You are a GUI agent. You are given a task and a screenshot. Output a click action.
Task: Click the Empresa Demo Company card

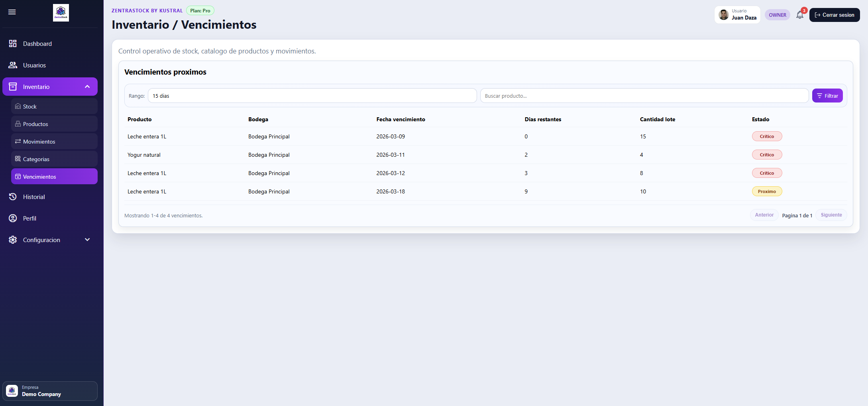(x=50, y=391)
